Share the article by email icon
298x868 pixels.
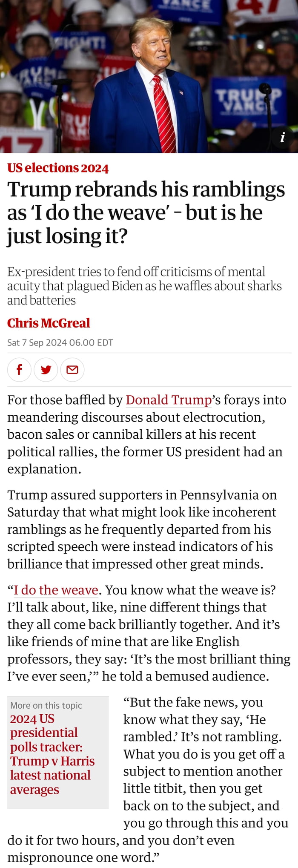point(72,369)
